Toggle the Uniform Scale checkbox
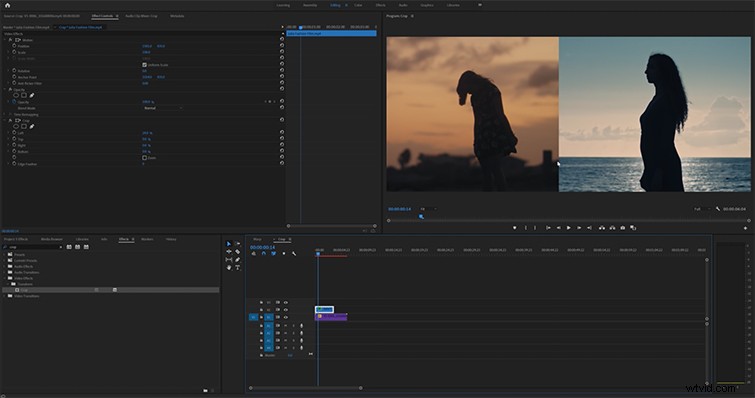Viewport: 755px width, 398px height. pyautogui.click(x=144, y=64)
